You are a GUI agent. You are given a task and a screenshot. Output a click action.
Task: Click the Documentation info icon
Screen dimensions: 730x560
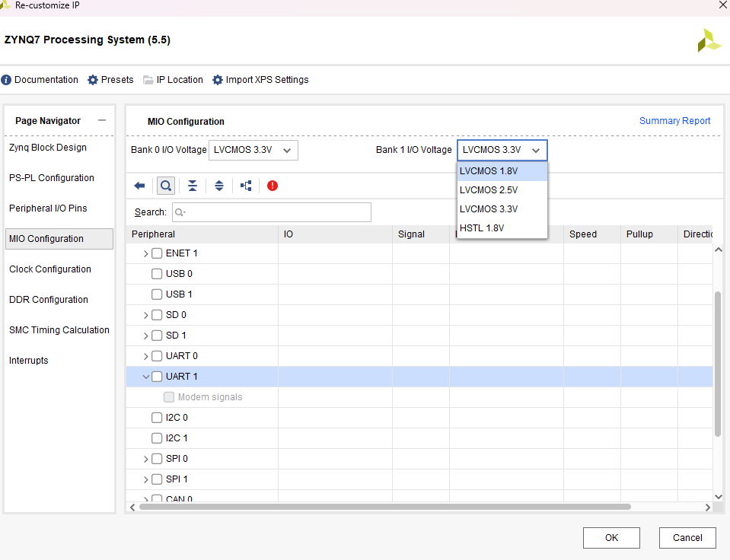click(x=6, y=80)
